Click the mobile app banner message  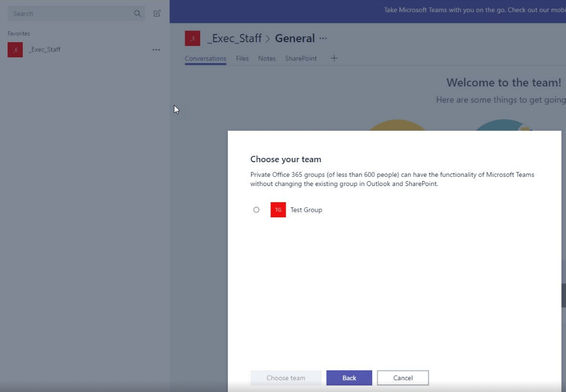click(475, 10)
